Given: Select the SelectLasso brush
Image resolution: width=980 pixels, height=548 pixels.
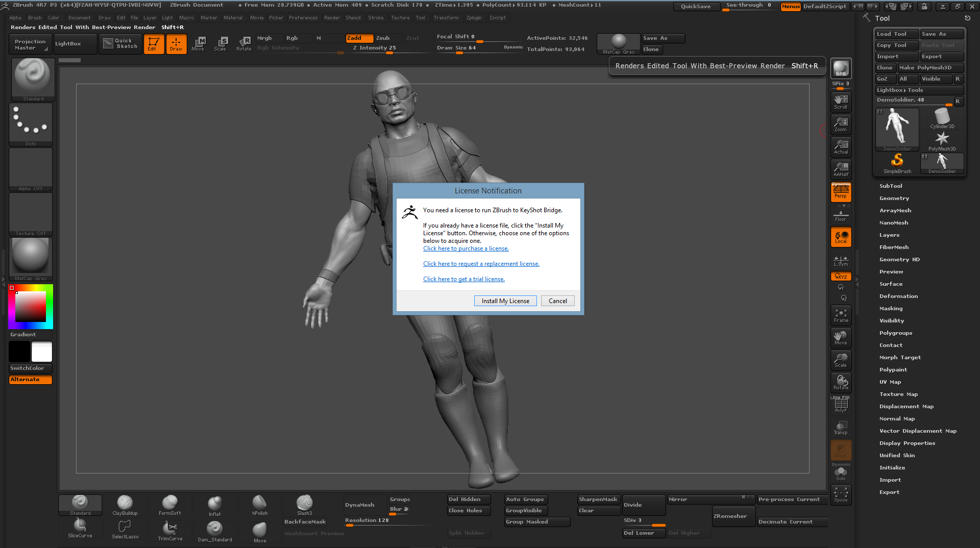Looking at the screenshot, I should coord(125,529).
